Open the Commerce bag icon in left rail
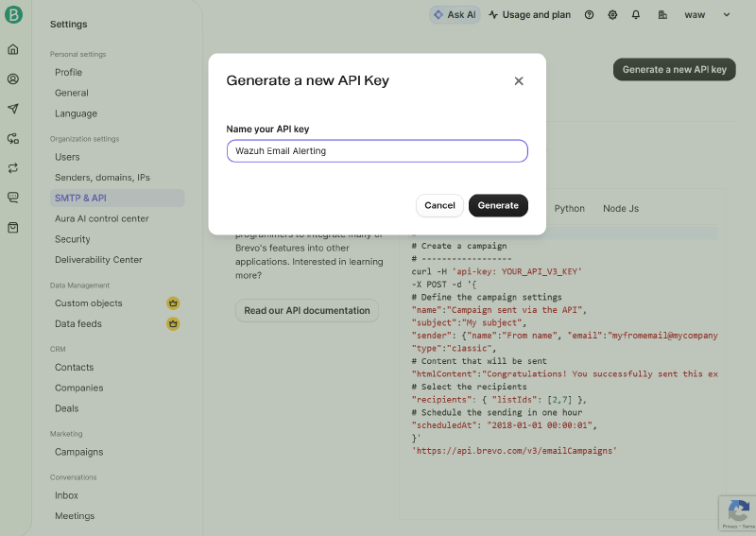 pyautogui.click(x=13, y=227)
